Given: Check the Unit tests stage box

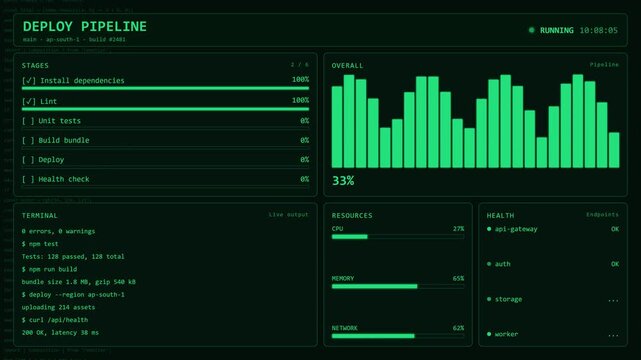Looking at the screenshot, I should [28, 121].
